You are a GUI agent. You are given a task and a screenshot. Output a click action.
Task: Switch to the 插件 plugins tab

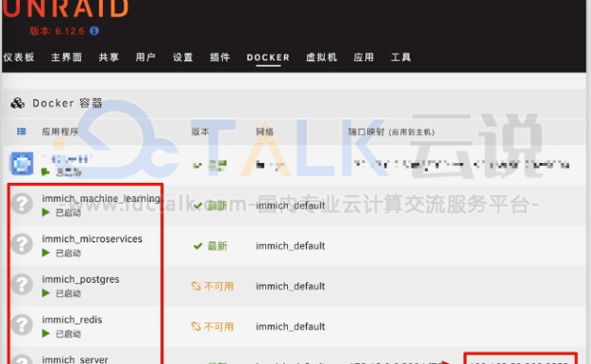click(220, 58)
